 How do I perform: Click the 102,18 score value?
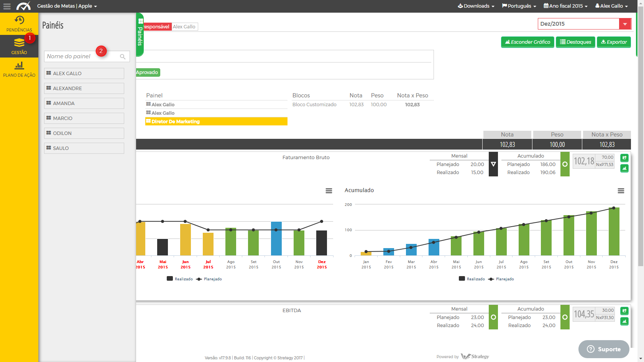[584, 161]
